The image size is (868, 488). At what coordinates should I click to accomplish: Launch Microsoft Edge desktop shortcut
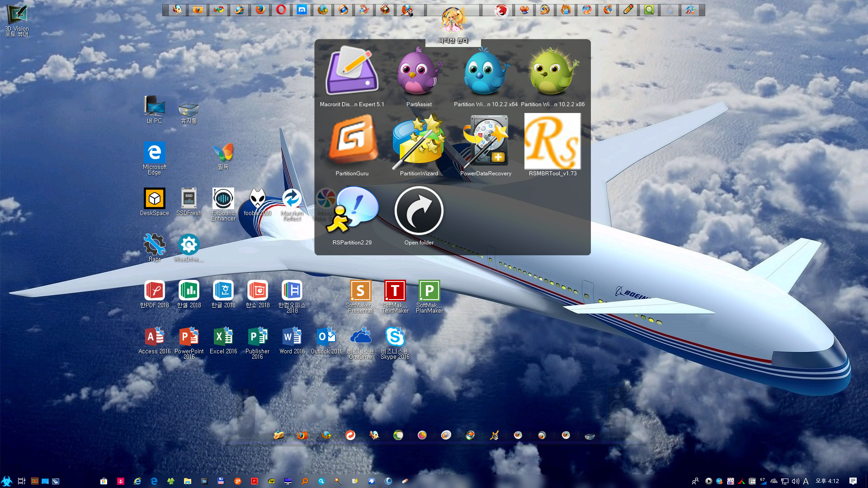pyautogui.click(x=154, y=158)
